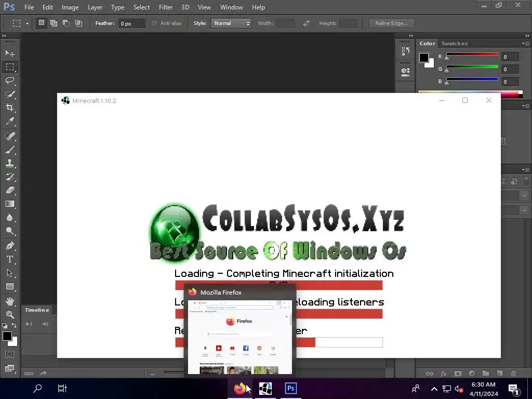
Task: Select the Spot Healing Brush tool
Action: pos(10,136)
